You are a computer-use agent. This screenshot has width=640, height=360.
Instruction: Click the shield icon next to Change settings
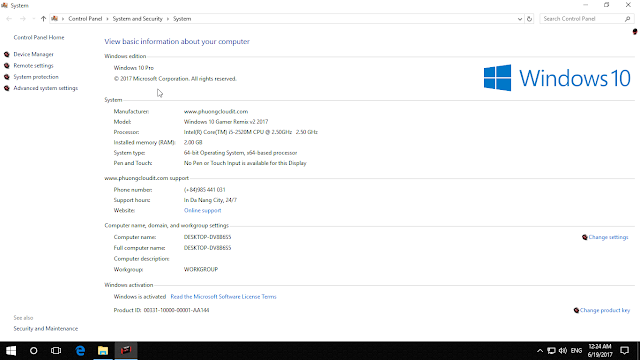pos(584,237)
